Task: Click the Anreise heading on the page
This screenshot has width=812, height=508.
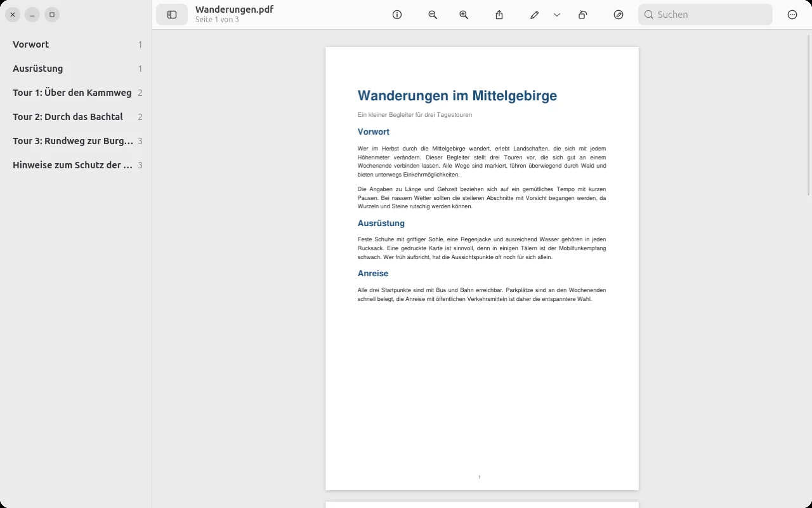Action: click(373, 274)
